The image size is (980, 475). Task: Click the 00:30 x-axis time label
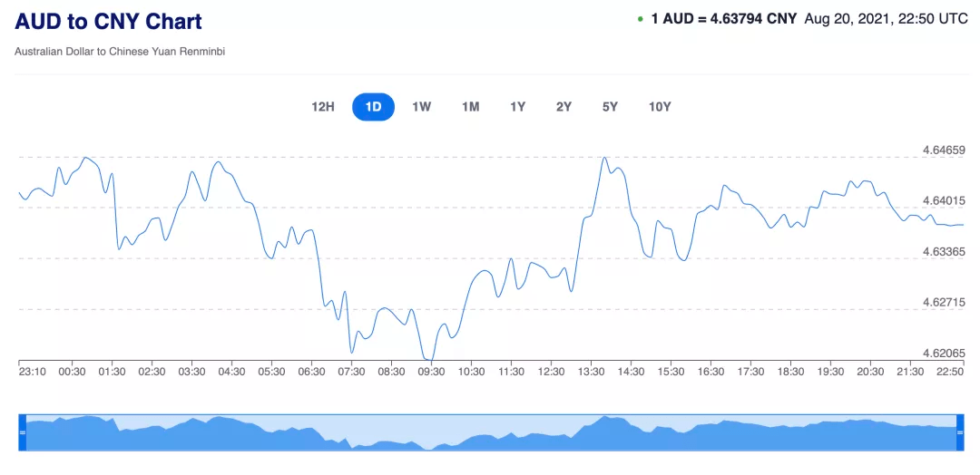pyautogui.click(x=72, y=371)
